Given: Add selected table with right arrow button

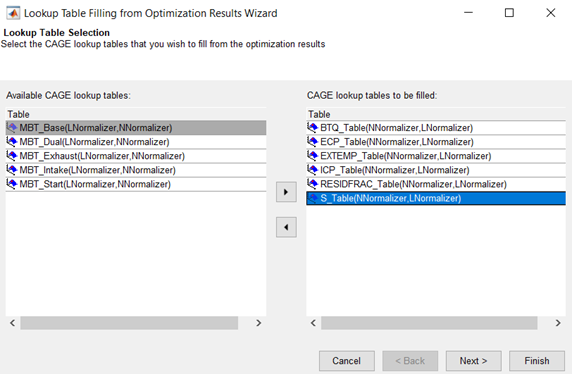Looking at the screenshot, I should pos(286,192).
